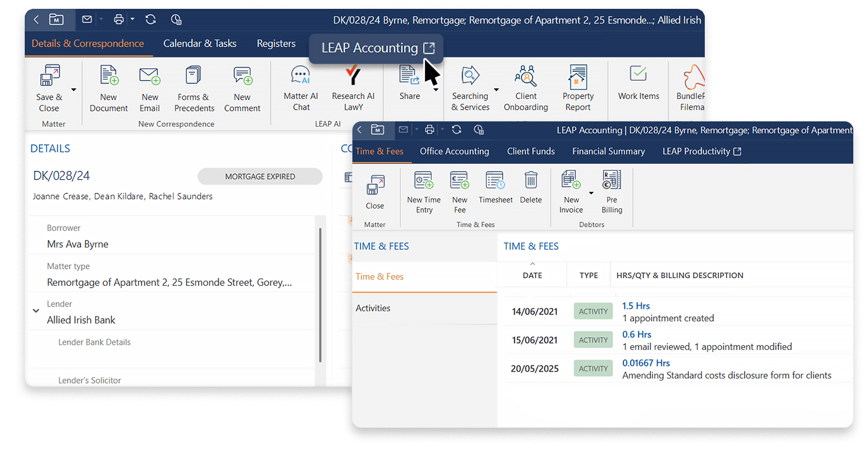Start Client Onboarding
Viewport: 868px width, 452px height.
click(526, 88)
